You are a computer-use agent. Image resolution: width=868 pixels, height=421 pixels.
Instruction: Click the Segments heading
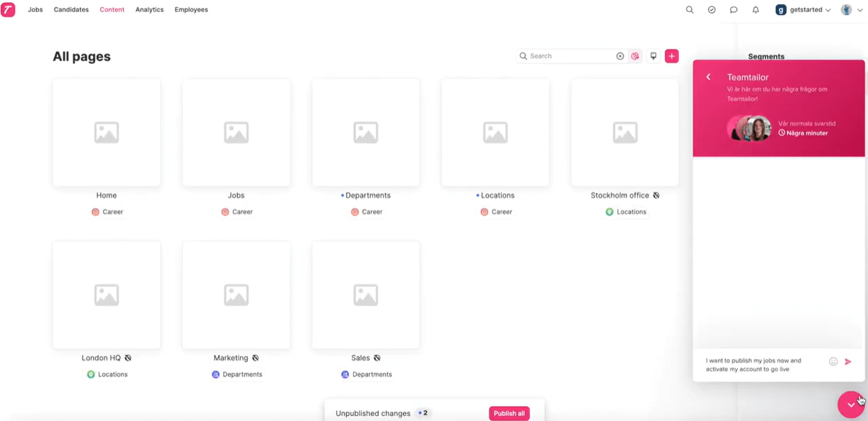point(766,56)
